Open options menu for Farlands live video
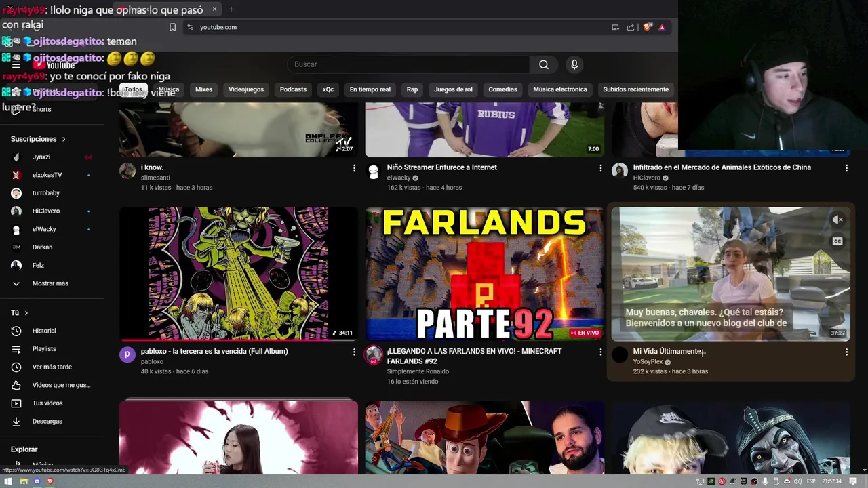Viewport: 868px width, 488px height. click(x=600, y=352)
